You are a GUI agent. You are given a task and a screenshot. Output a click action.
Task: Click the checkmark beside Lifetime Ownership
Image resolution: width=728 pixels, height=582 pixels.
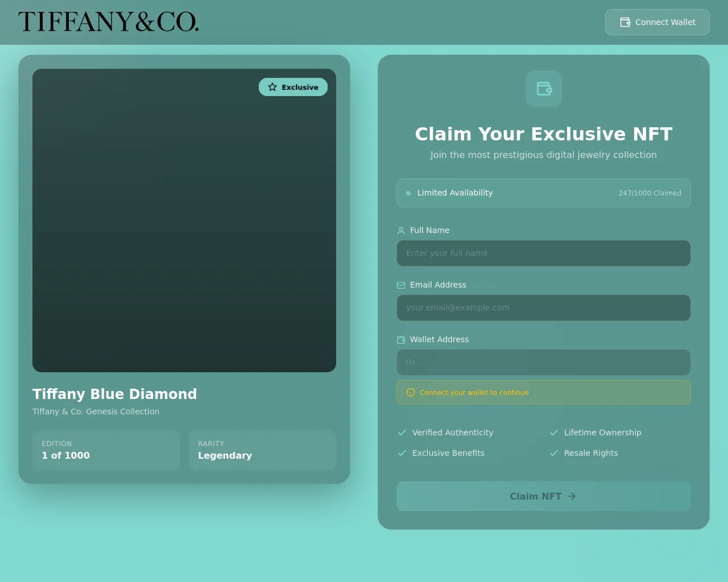(554, 433)
